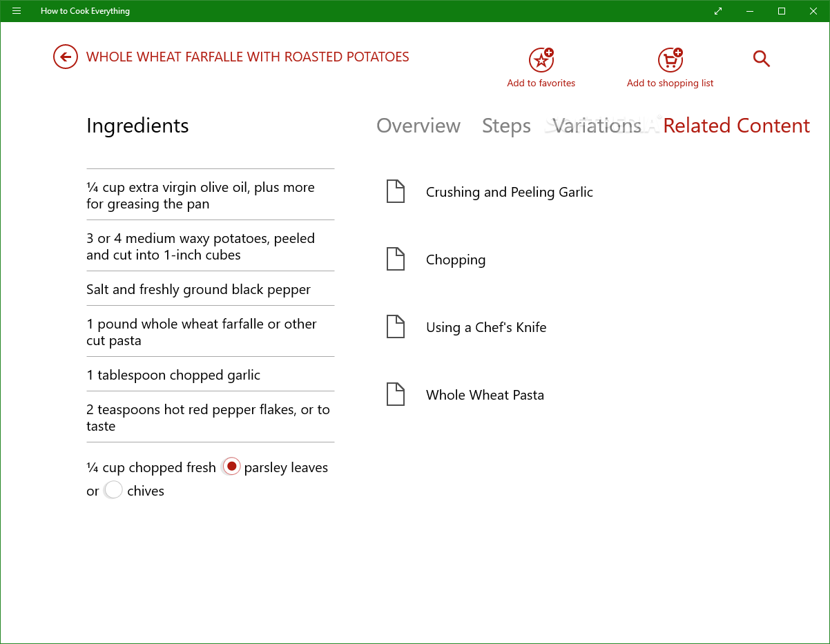The image size is (830, 644).
Task: Open the search magnifier
Action: coord(761,59)
